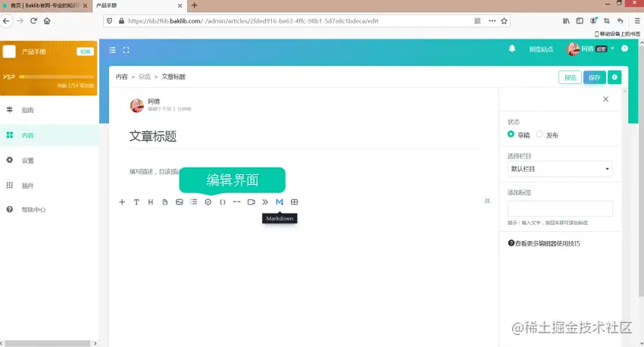Click 内容 breadcrumb link
This screenshot has height=347, width=644.
point(121,77)
